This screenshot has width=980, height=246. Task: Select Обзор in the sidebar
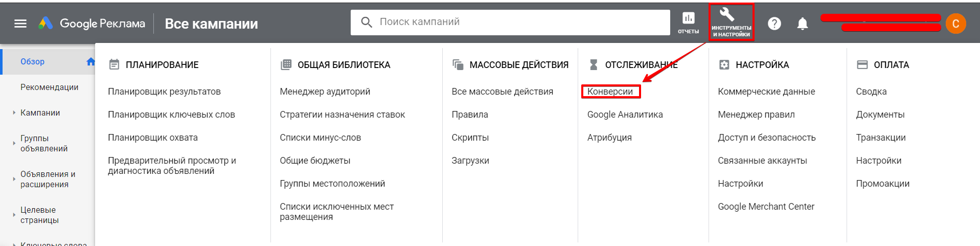pos(33,61)
